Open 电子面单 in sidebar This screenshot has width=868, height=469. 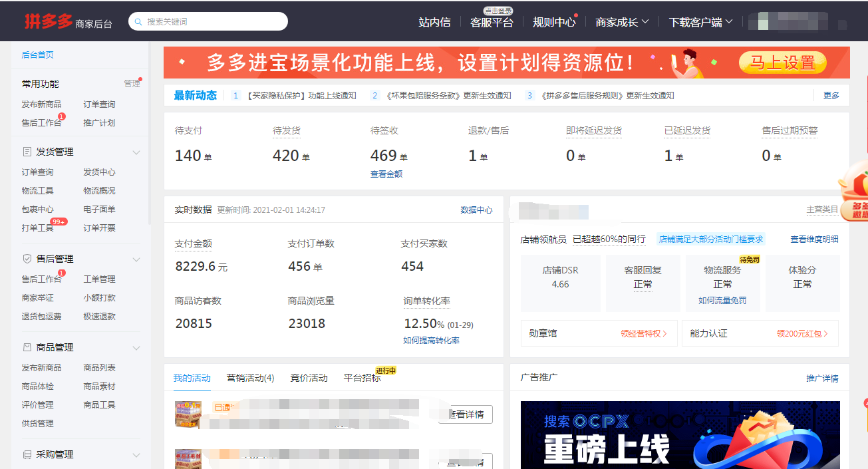[x=99, y=210]
